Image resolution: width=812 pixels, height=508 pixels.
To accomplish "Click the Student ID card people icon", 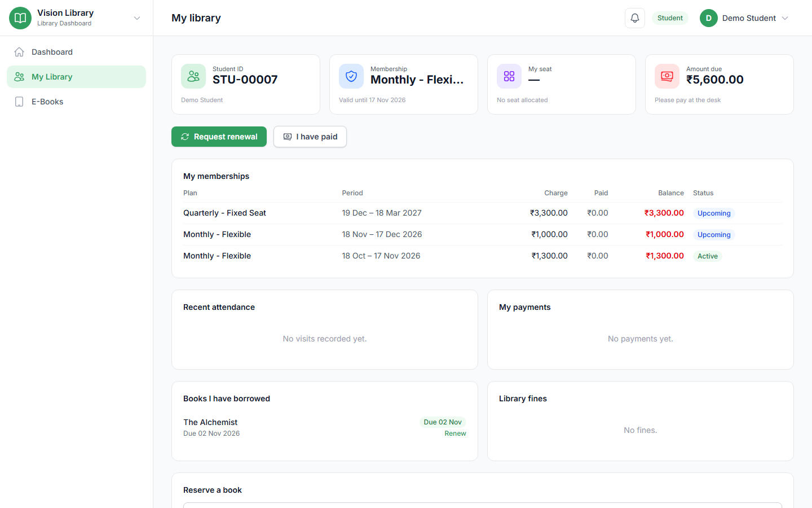I will 193,76.
